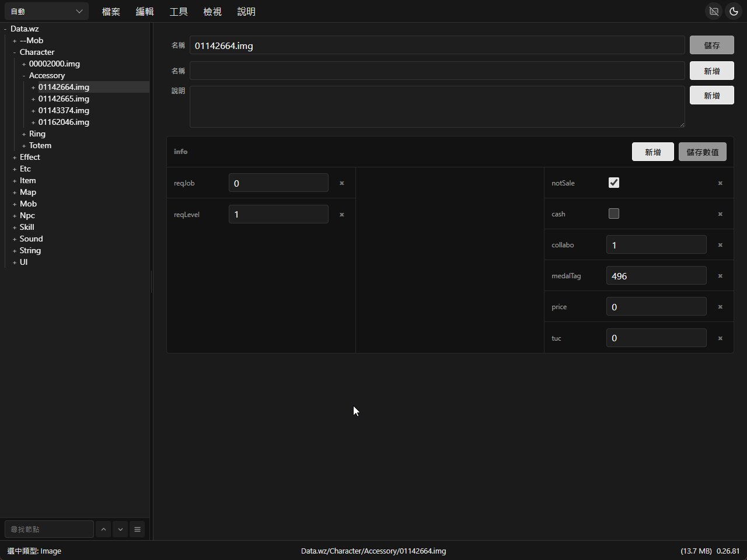The width and height of the screenshot is (747, 560).
Task: Remove the reqLevel property
Action: [342, 215]
